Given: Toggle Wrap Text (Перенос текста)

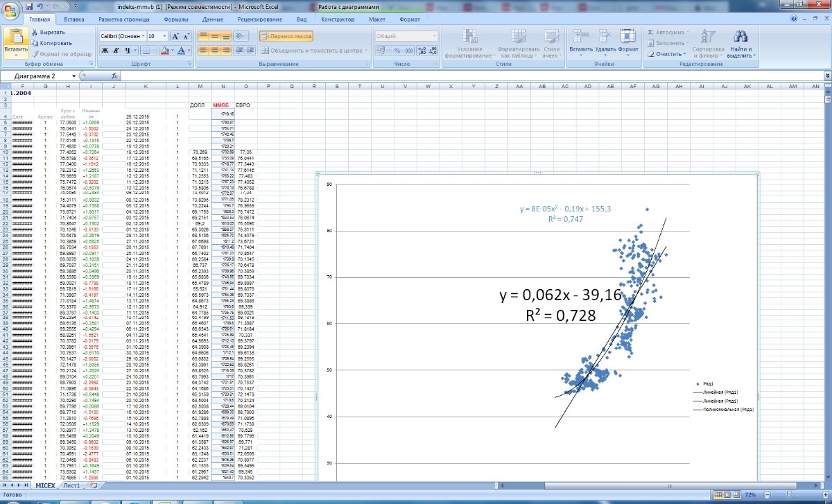Looking at the screenshot, I should 286,36.
